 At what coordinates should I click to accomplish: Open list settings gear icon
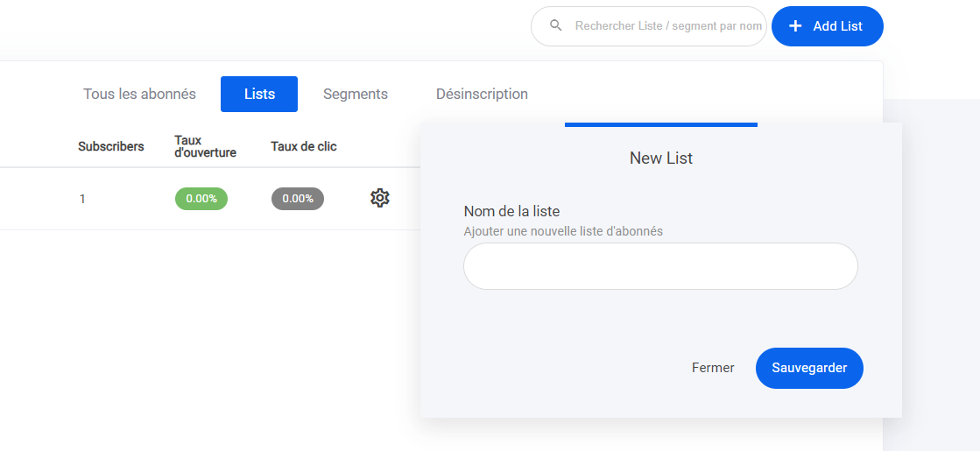[x=379, y=198]
